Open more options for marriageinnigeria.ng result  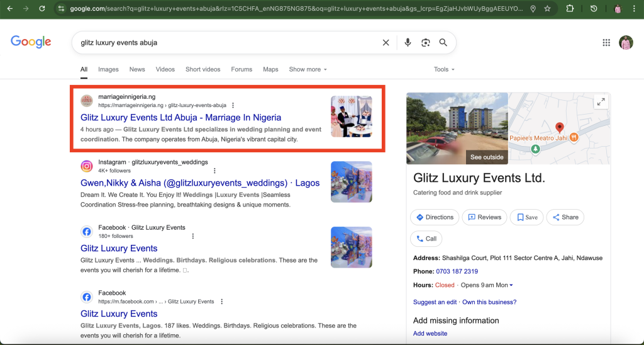pyautogui.click(x=233, y=105)
